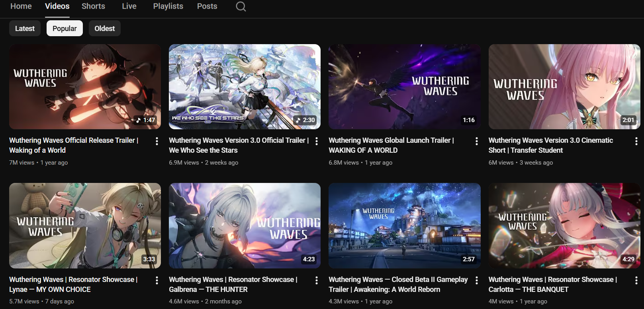Open the Live tab
Viewport: 644px width, 309px height.
coord(129,6)
